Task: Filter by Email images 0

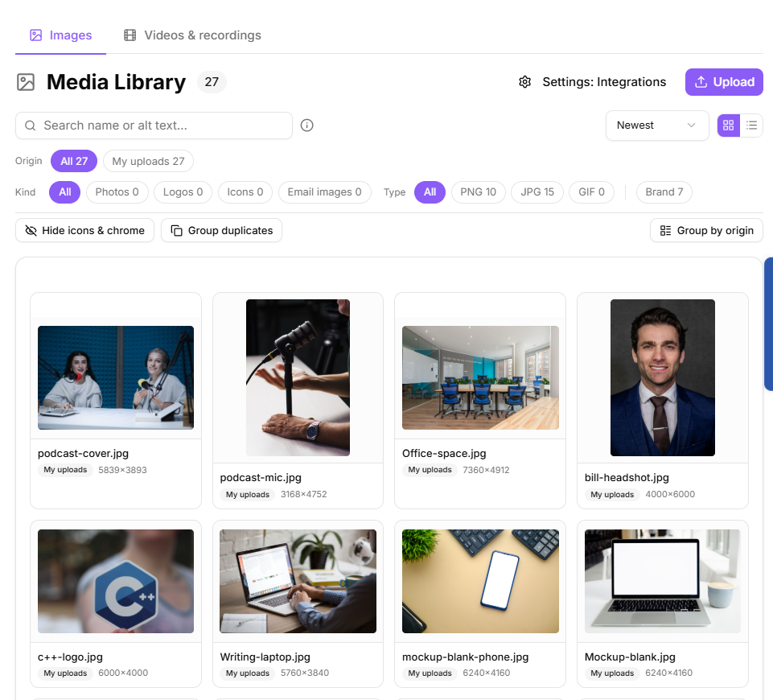Action: pyautogui.click(x=324, y=192)
